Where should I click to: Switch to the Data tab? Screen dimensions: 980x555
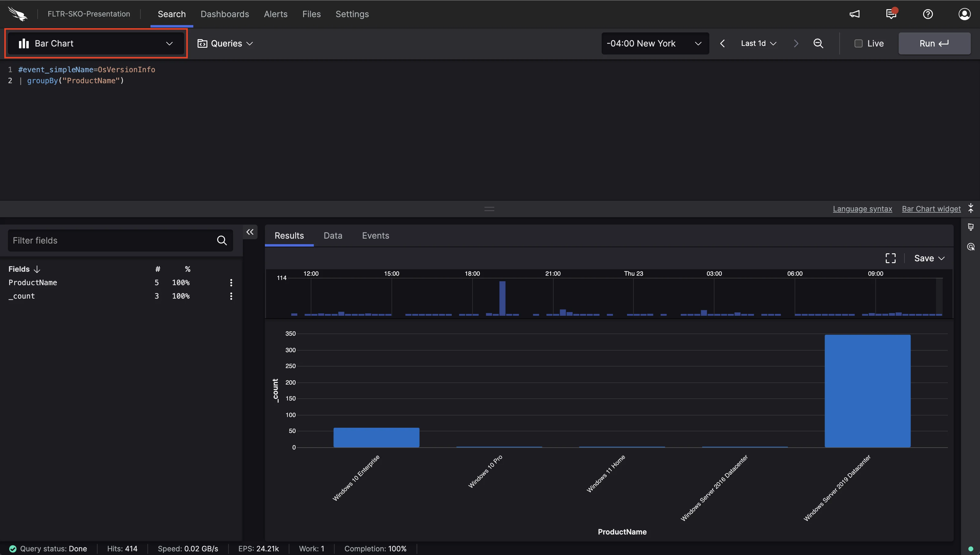[x=333, y=236]
